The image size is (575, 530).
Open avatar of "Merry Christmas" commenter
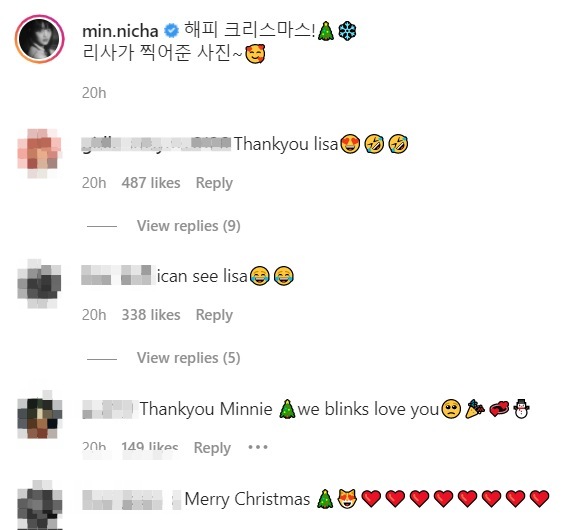pyautogui.click(x=39, y=505)
